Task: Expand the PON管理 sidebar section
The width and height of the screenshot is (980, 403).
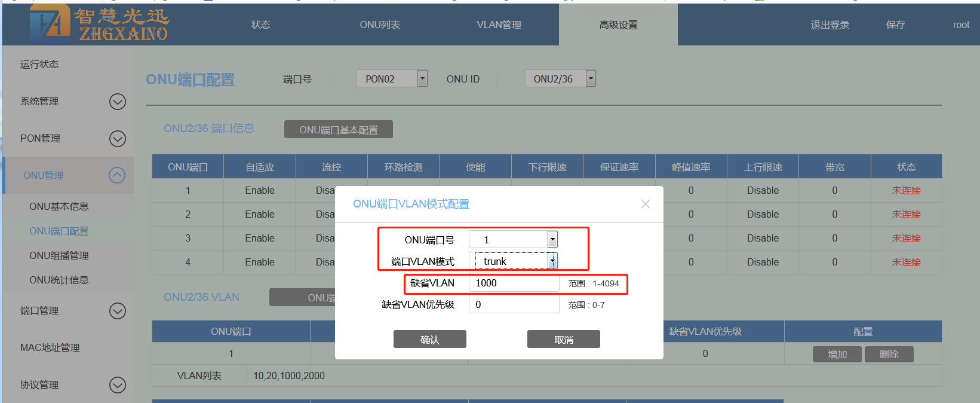Action: tap(118, 139)
